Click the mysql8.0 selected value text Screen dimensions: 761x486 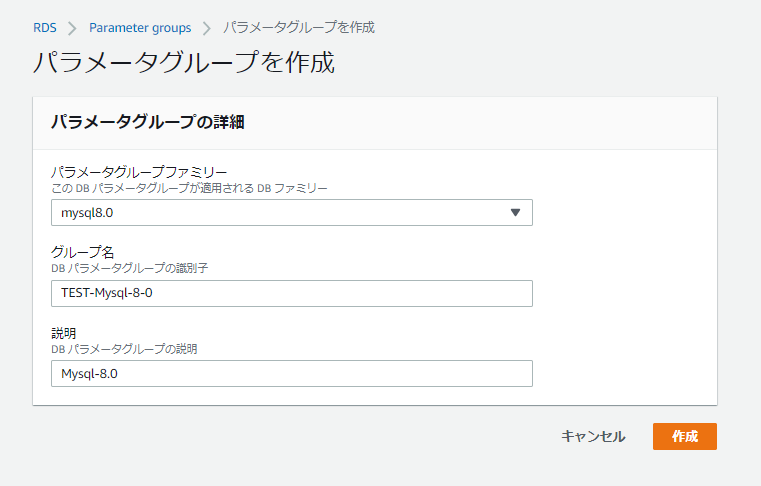pos(81,212)
